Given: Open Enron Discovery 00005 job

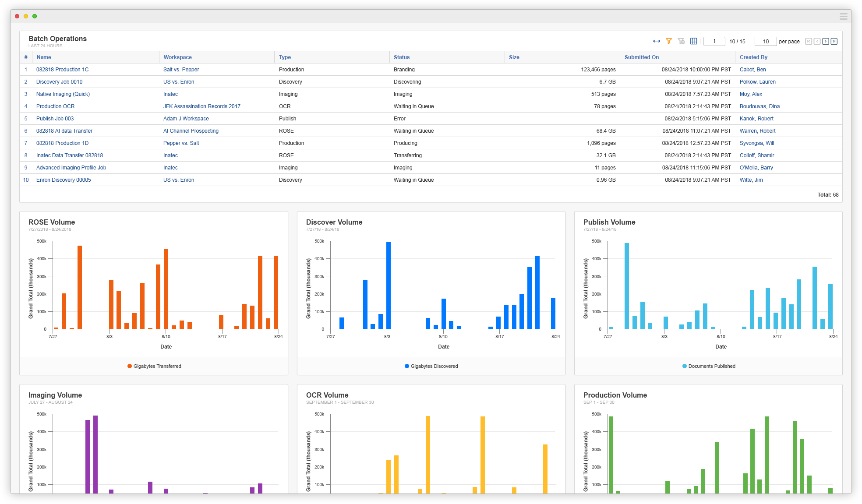Looking at the screenshot, I should (64, 180).
